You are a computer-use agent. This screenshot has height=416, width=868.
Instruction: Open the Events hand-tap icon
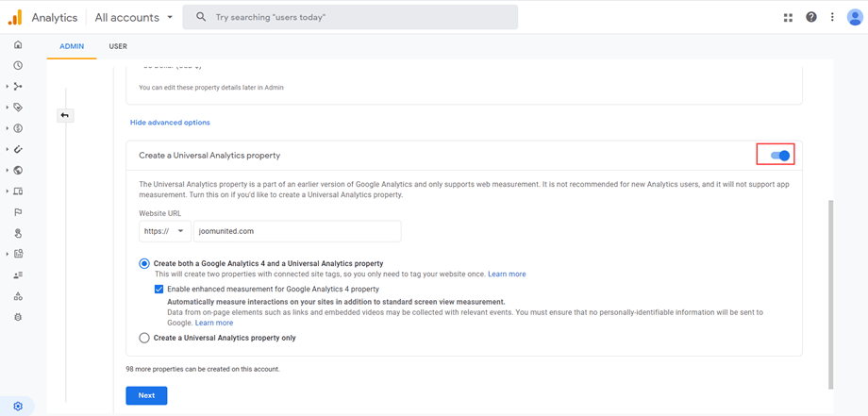click(x=18, y=233)
